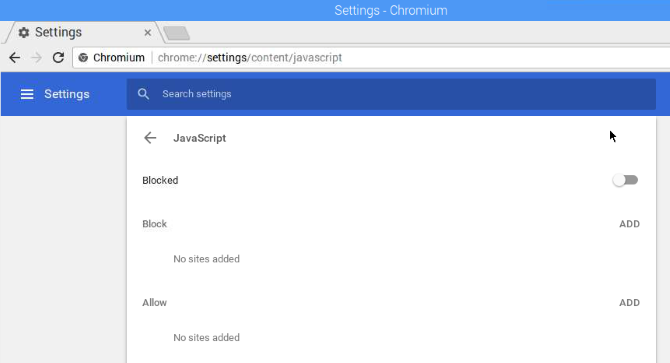View site information via Chromium icon

(x=83, y=58)
